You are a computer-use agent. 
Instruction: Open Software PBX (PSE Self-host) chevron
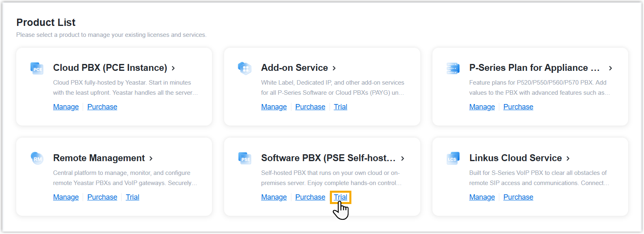pyautogui.click(x=402, y=158)
